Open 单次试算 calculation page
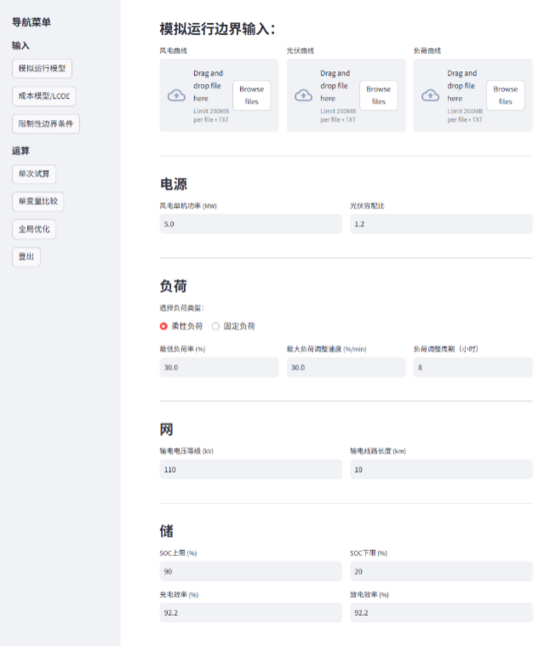The image size is (550, 647). click(x=34, y=174)
